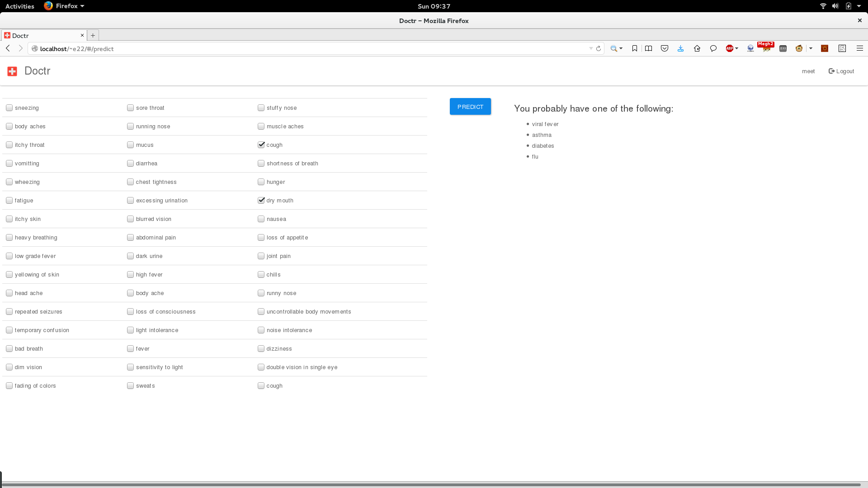Click the Adblock Plus ABP icon

tap(729, 48)
